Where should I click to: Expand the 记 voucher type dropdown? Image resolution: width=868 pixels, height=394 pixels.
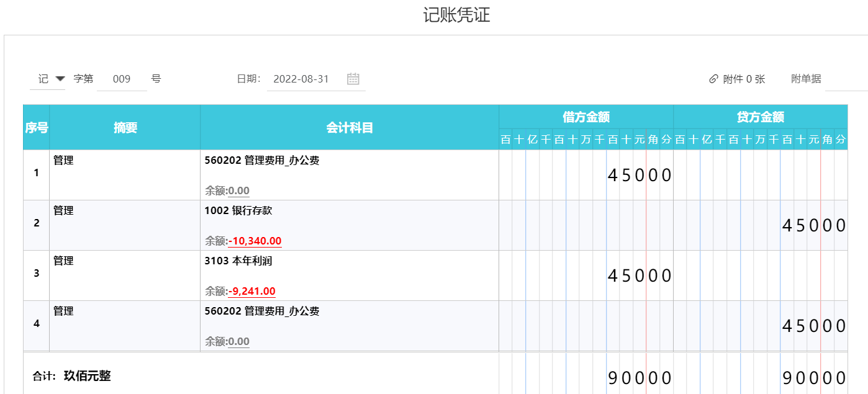[x=60, y=79]
